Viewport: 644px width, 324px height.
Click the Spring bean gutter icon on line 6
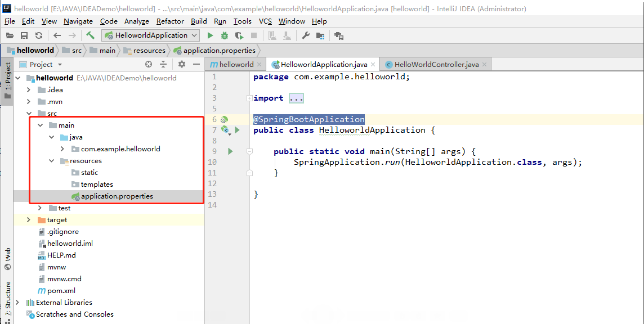(224, 119)
